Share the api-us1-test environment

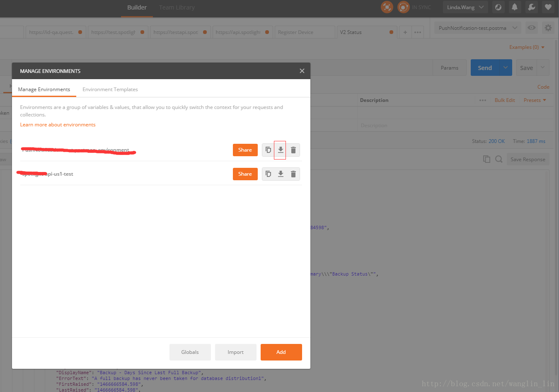[245, 174]
